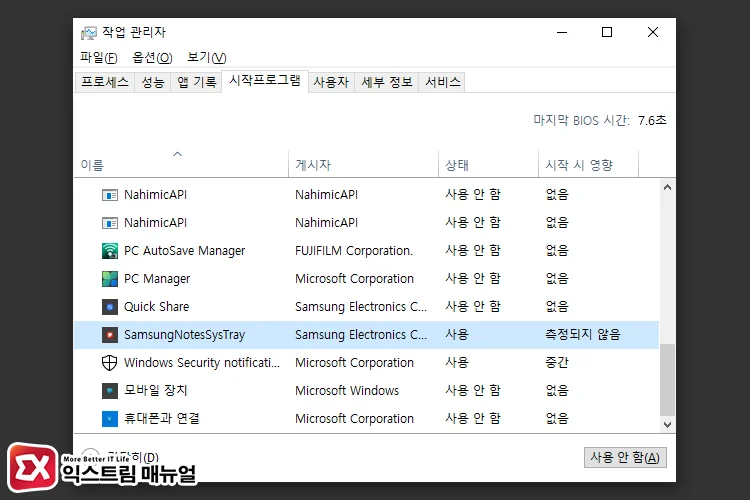The height and width of the screenshot is (500, 750).
Task: Switch to the 사용자 tab
Action: click(331, 82)
